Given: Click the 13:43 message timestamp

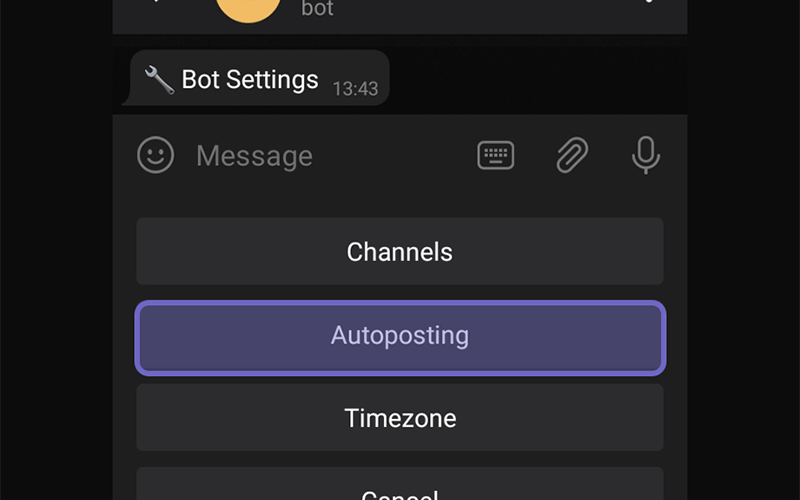Looking at the screenshot, I should pos(356,89).
